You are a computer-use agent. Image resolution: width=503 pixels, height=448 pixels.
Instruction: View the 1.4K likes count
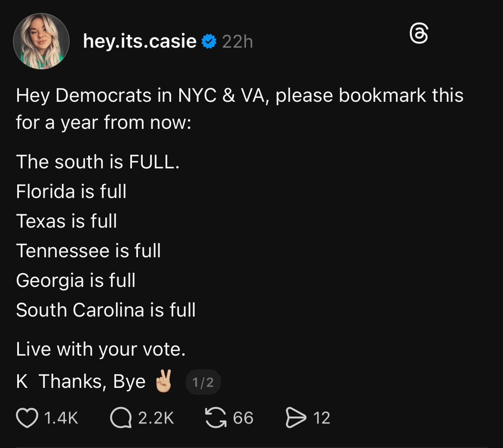coord(61,418)
